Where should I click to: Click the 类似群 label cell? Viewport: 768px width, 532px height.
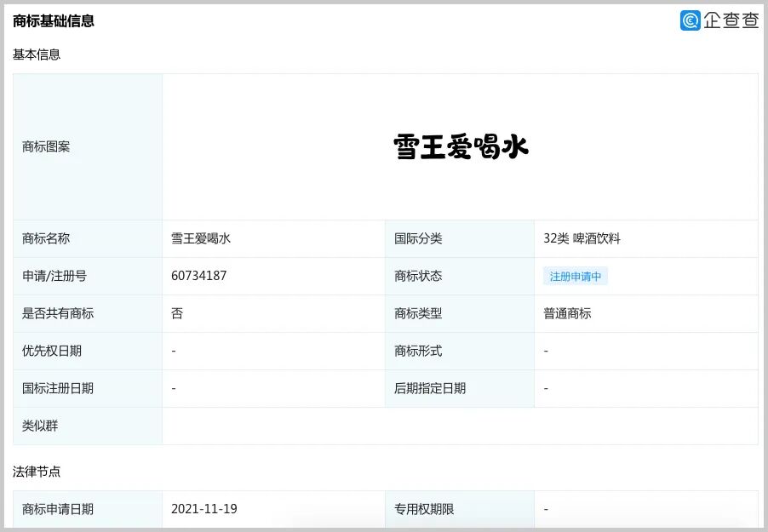click(88, 426)
